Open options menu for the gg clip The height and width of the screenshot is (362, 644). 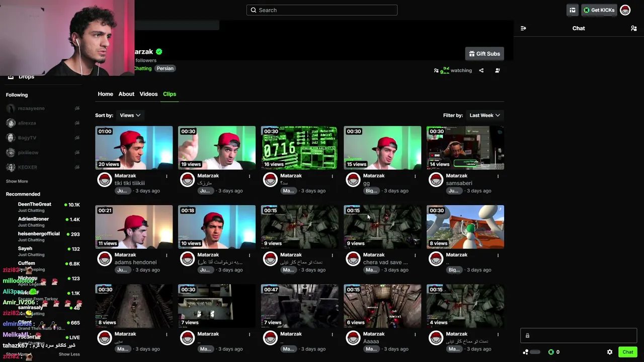(x=415, y=176)
